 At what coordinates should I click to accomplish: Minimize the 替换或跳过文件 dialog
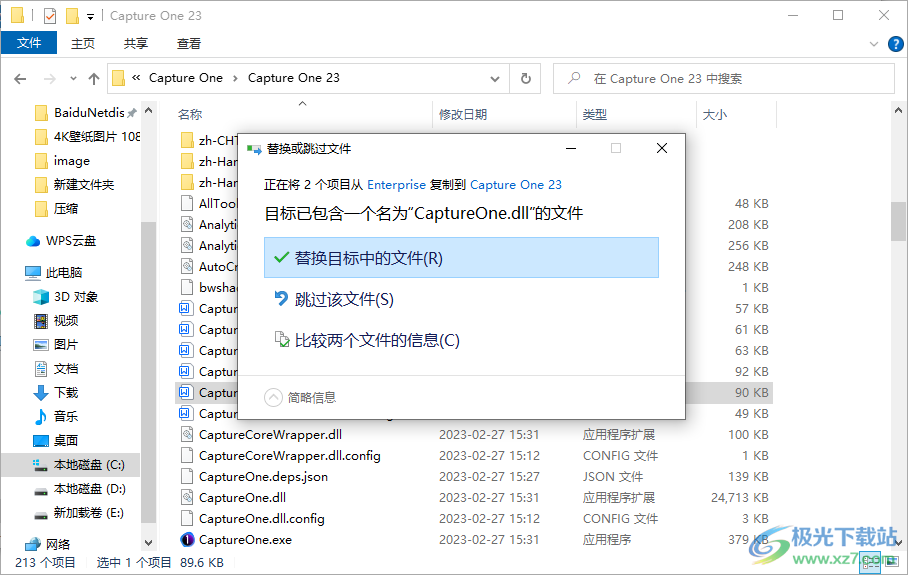[x=571, y=148]
